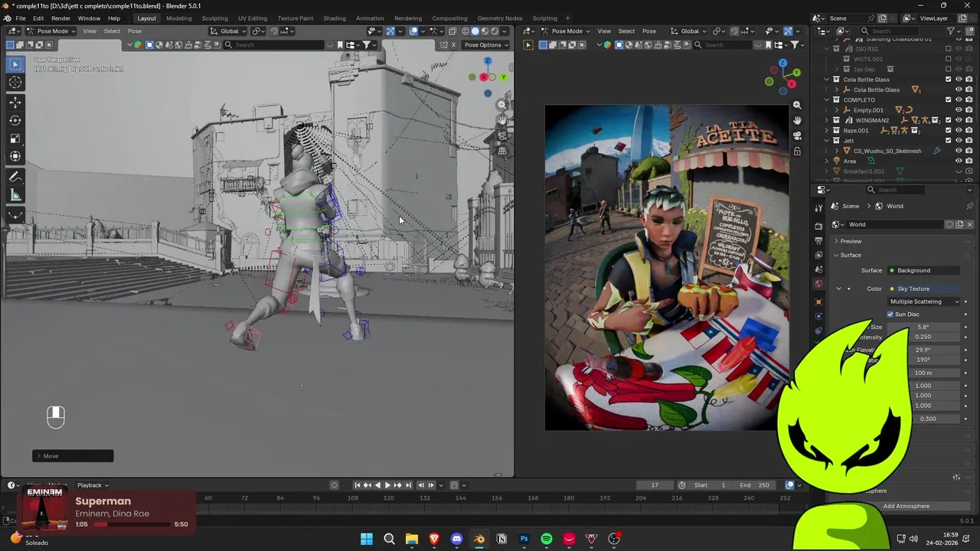Viewport: 980px width, 551px height.
Task: Click fake user shield icon beside World
Action: pyautogui.click(x=949, y=224)
